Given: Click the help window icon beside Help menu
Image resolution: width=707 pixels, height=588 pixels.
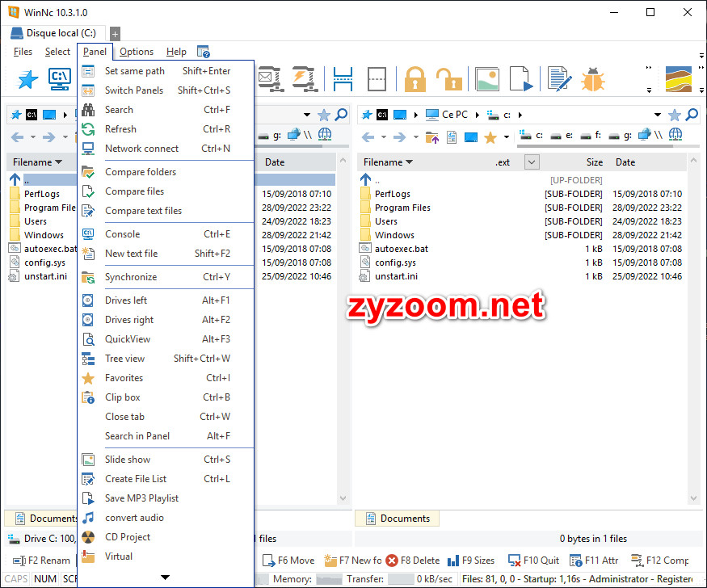Looking at the screenshot, I should [204, 52].
